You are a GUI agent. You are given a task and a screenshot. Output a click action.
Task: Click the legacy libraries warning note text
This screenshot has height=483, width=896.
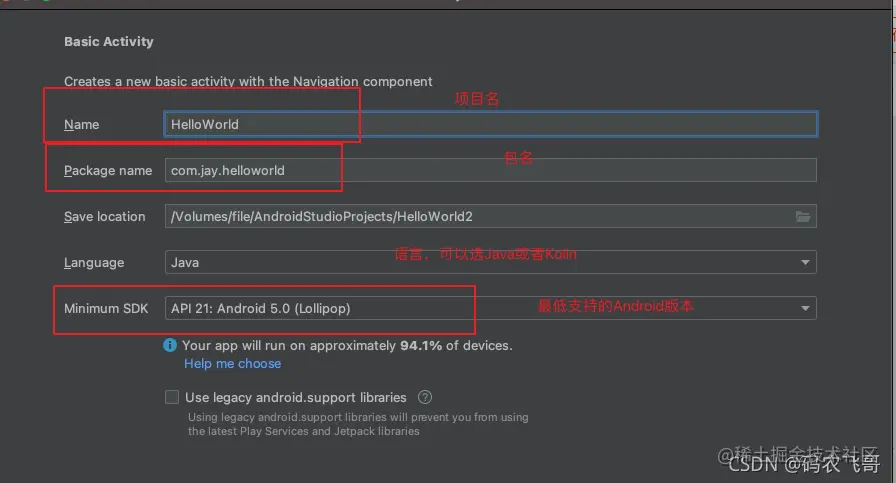(358, 424)
